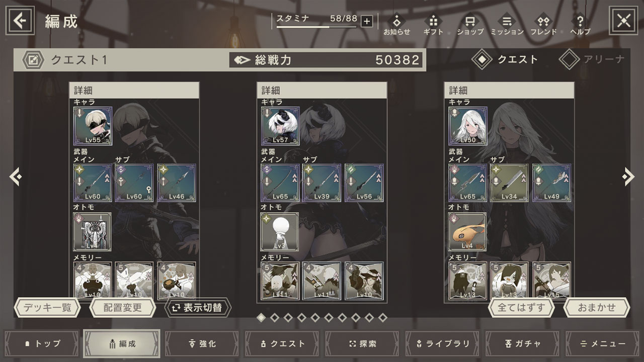Select the Lv57 character thumbnail
644x362 pixels.
(x=280, y=126)
